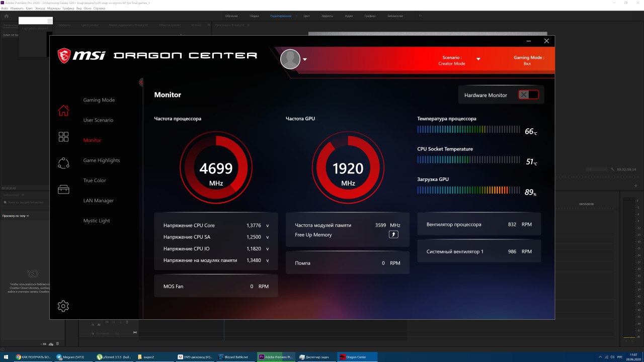Screen dimensions: 644x362
Task: Switch to Диспетчер задач in taskbar
Action: (317, 357)
